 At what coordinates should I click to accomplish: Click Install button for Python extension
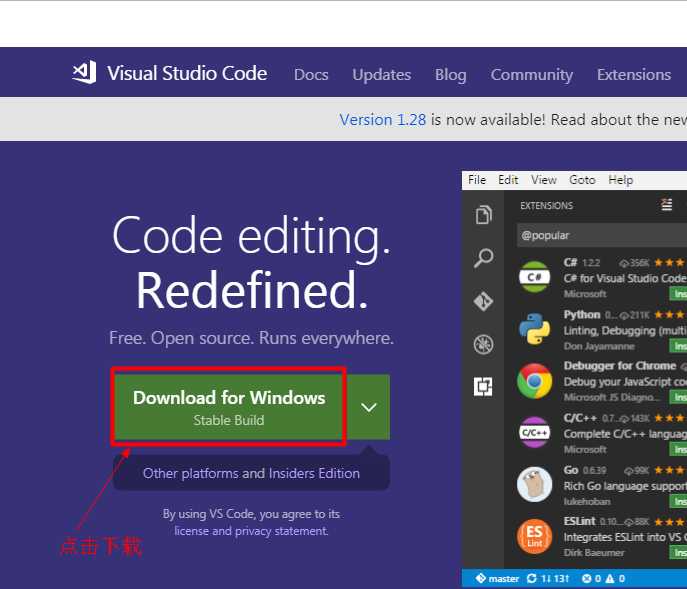pyautogui.click(x=679, y=346)
